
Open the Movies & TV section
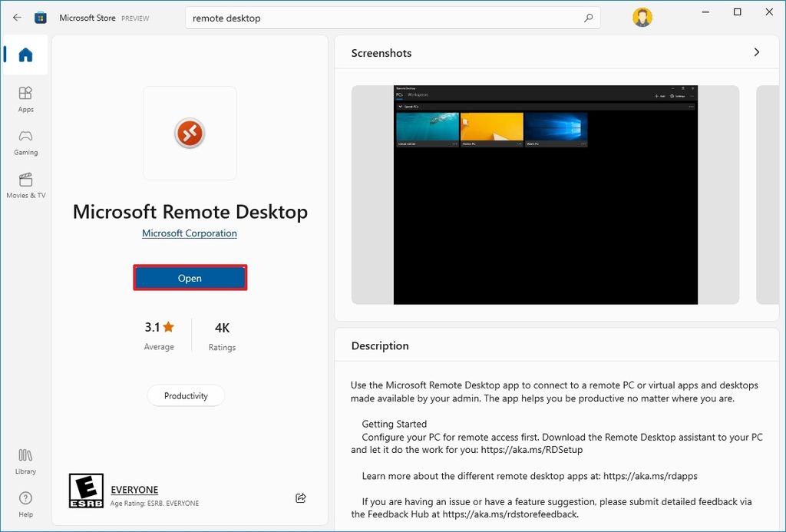(25, 186)
